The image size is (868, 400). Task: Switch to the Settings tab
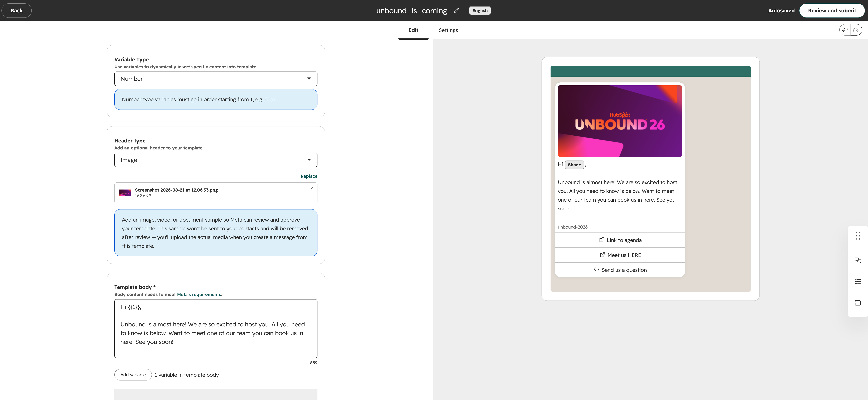(448, 30)
